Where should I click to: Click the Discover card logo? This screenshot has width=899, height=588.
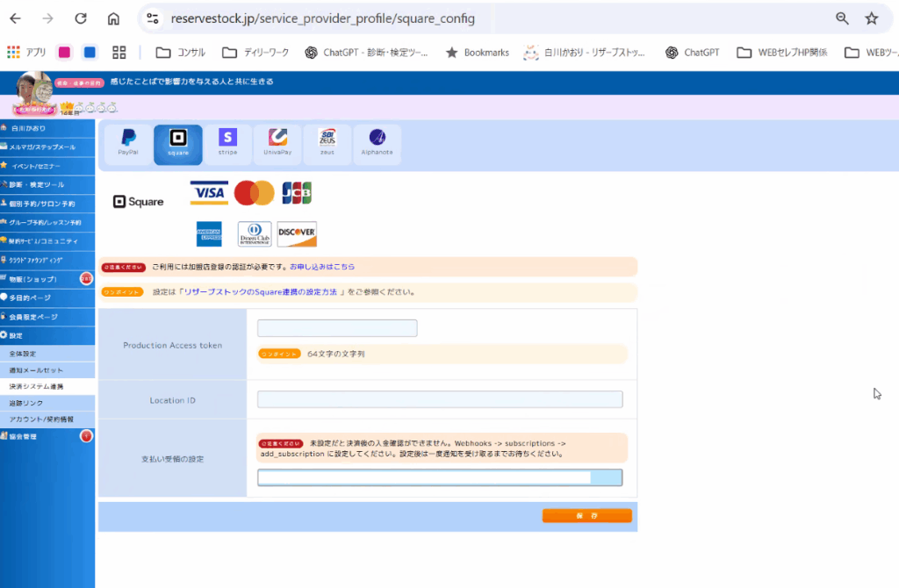(297, 233)
